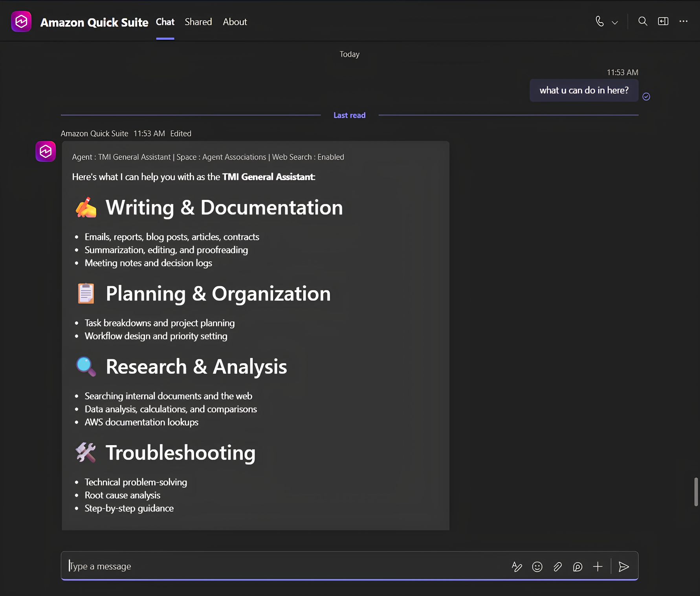Switch to the Shared tab
700x596 pixels.
click(198, 22)
